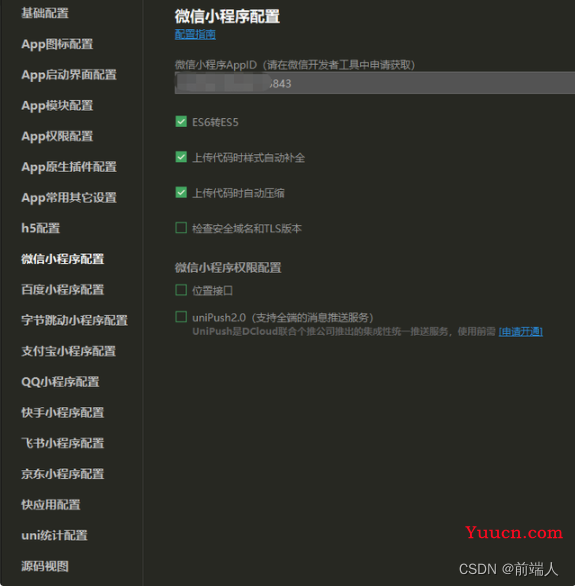Viewport: 575px width, 587px height.
Task: Click the 微信小程序AppID input field
Action: pyautogui.click(x=375, y=83)
